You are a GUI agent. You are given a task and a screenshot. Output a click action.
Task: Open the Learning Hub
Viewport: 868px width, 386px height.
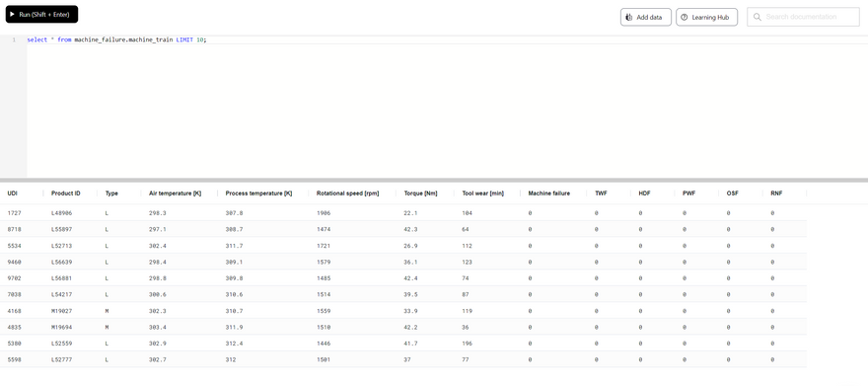click(x=706, y=17)
